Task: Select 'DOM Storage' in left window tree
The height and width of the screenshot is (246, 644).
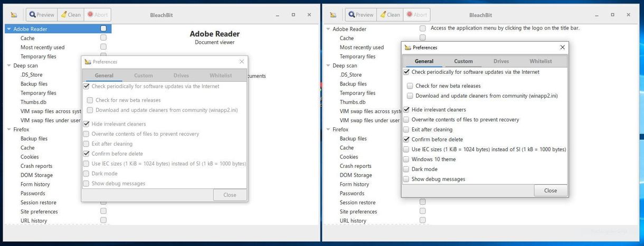Action: tap(36, 175)
